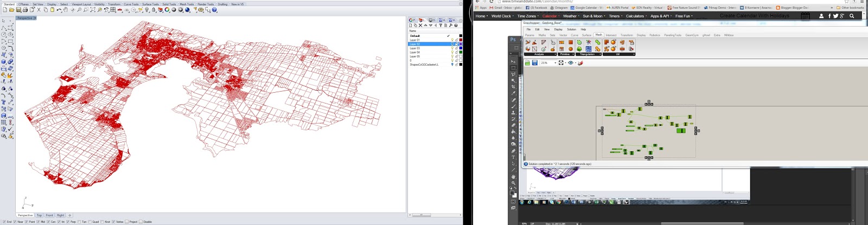Click the Grasshopper Save floppy disk icon
This screenshot has height=225, width=868.
(x=534, y=63)
